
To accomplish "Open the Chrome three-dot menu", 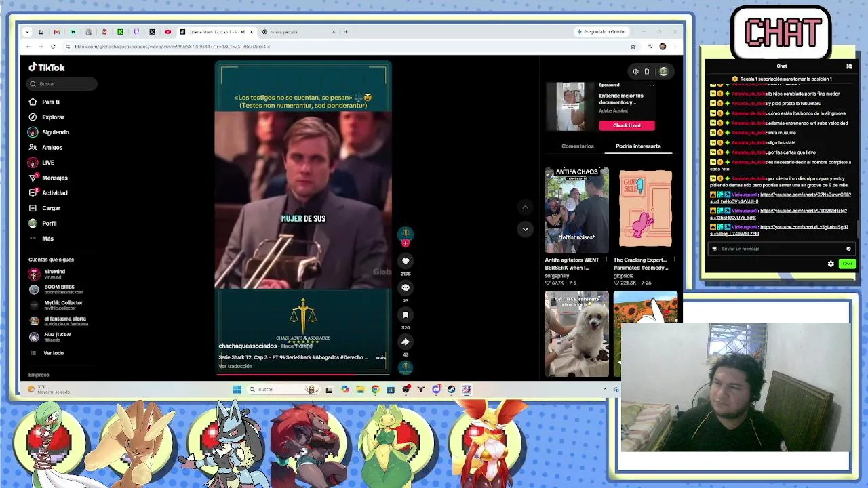I will tap(675, 47).
